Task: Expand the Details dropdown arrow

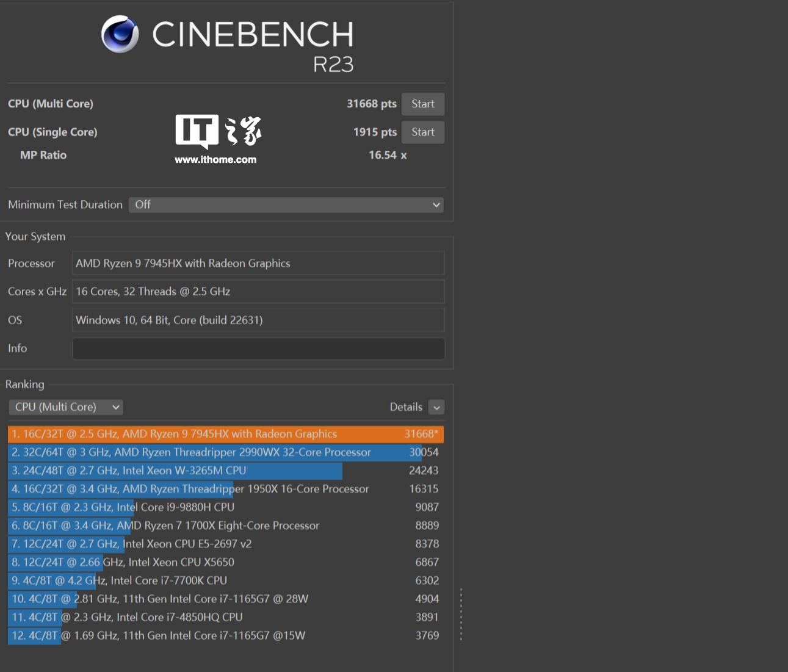Action: 436,407
